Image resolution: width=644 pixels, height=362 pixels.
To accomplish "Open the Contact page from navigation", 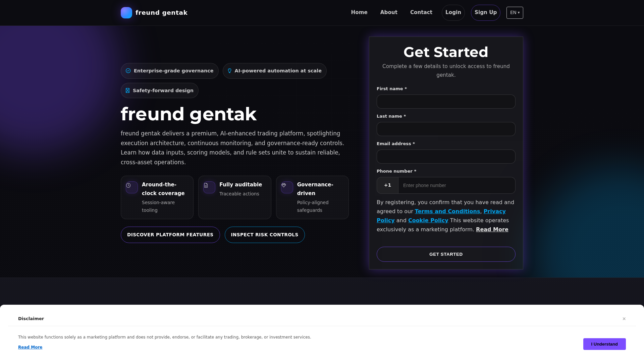I will 421,12.
